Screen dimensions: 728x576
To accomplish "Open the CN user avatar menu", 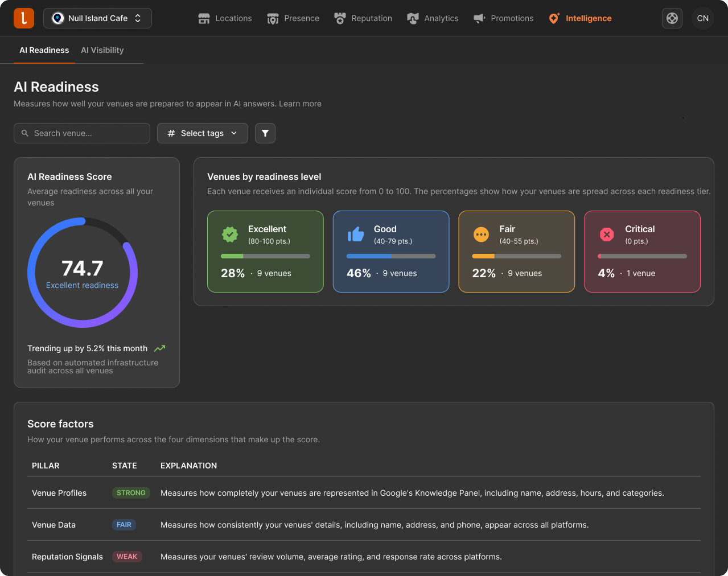I will click(x=703, y=18).
